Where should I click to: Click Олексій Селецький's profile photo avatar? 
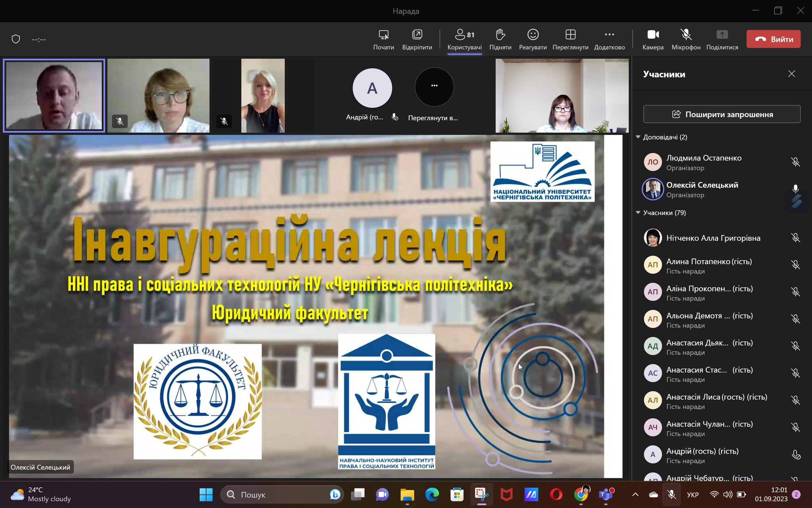pyautogui.click(x=653, y=189)
